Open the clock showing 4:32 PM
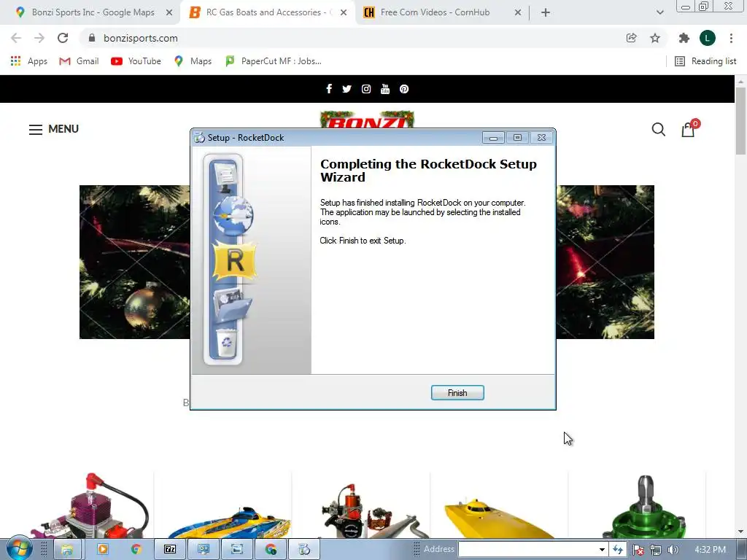This screenshot has width=747, height=560. pos(710,550)
